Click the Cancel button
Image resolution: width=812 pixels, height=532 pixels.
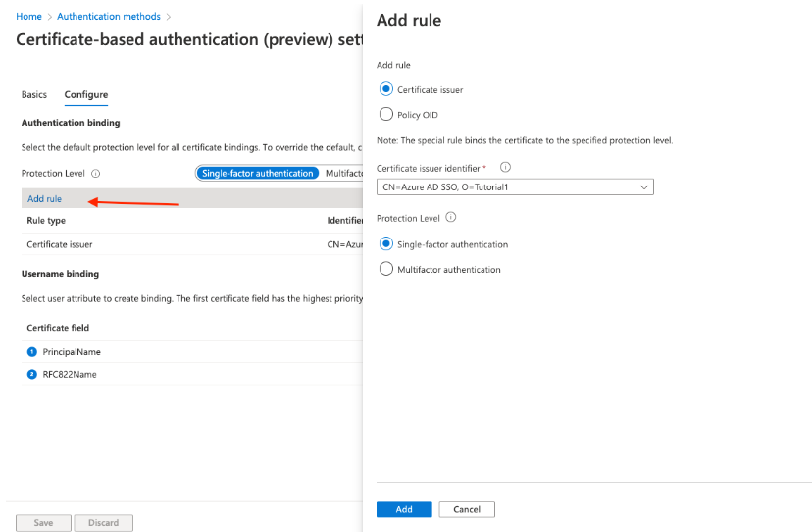[x=467, y=509]
